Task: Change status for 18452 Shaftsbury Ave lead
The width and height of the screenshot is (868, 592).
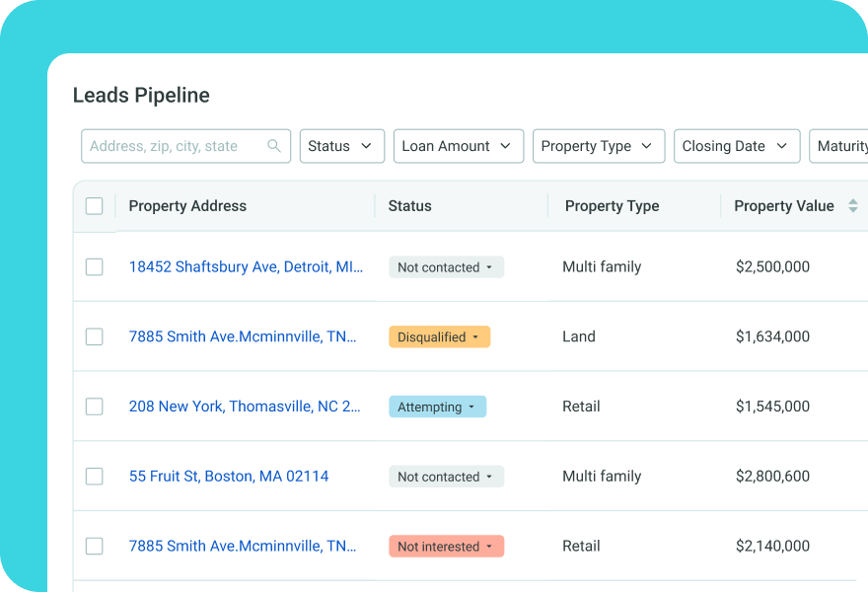Action: [x=446, y=267]
